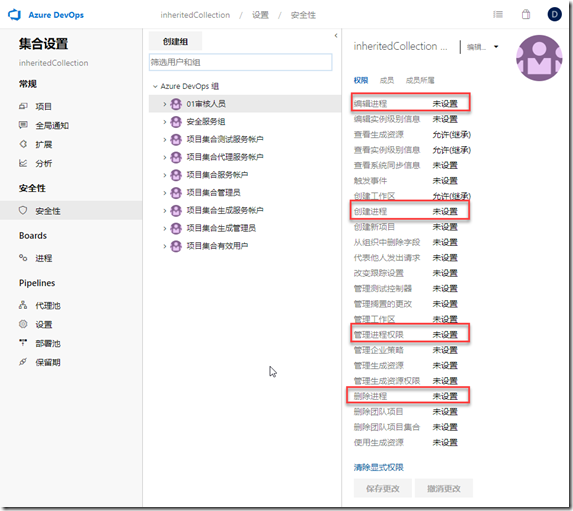Open the user profile avatar D
The width and height of the screenshot is (573, 511).
pos(554,15)
